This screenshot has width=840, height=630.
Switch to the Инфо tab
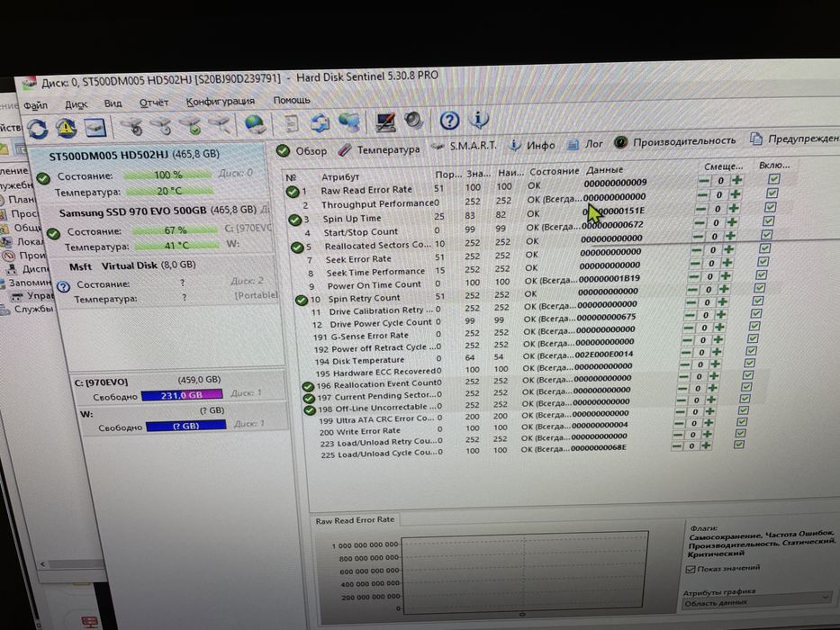pos(531,145)
